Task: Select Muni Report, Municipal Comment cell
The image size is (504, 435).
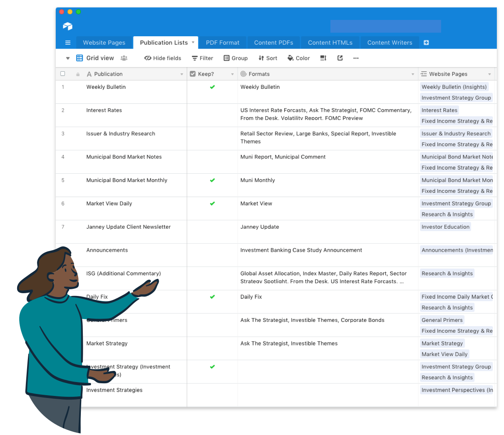Action: (x=328, y=162)
